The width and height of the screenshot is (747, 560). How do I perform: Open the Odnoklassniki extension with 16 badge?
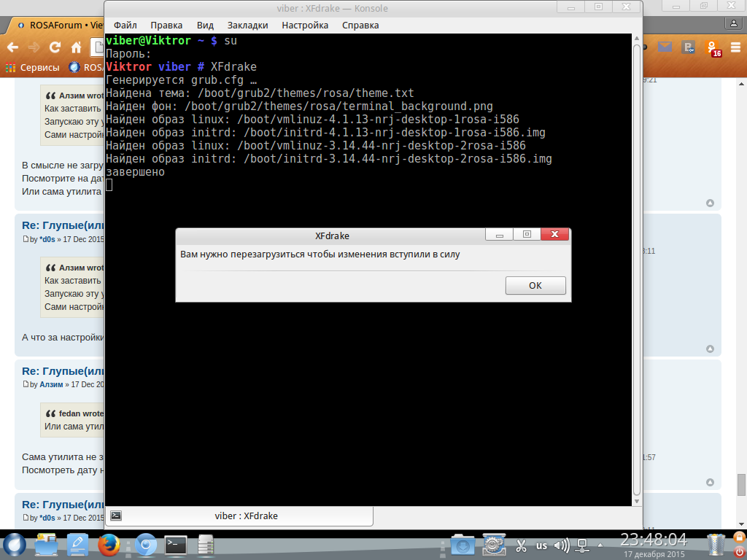[713, 48]
